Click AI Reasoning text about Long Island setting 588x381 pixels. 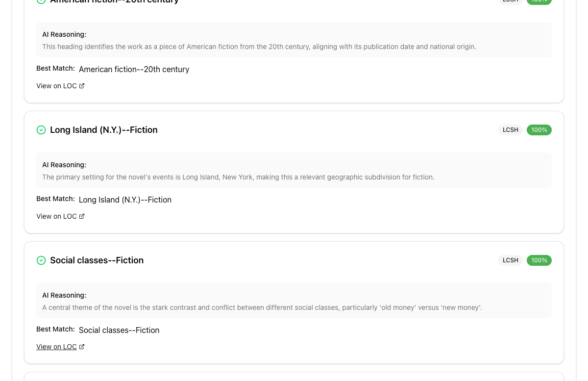click(x=238, y=177)
